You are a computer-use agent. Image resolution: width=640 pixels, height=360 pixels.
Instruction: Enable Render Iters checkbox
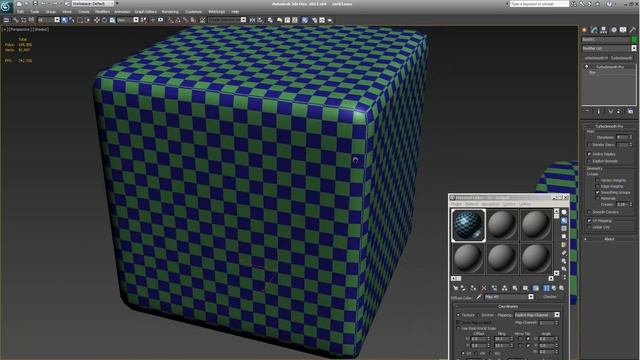pos(589,145)
